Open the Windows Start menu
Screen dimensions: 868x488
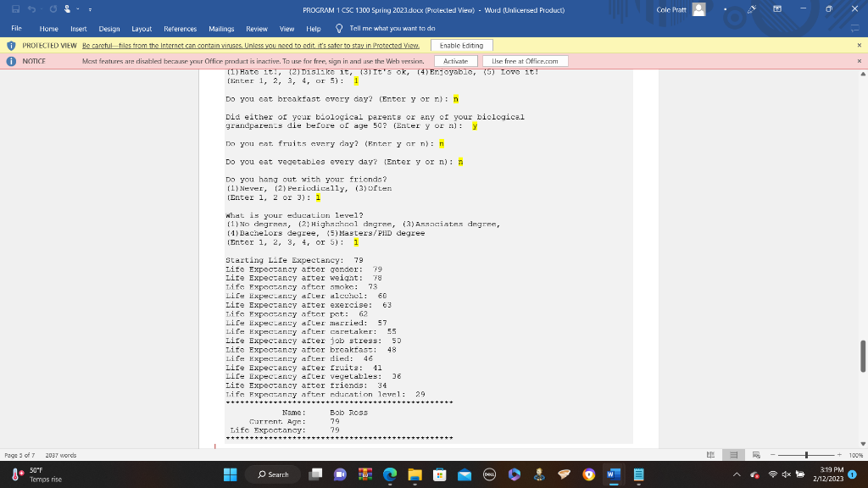click(231, 474)
